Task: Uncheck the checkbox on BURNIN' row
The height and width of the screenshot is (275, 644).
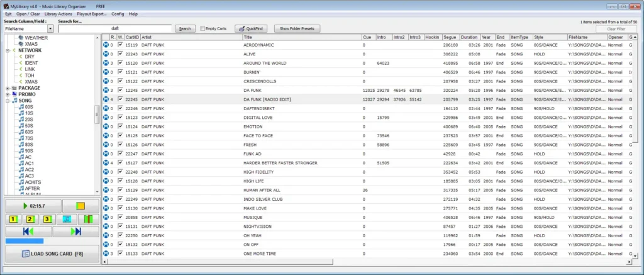Action: pos(120,72)
